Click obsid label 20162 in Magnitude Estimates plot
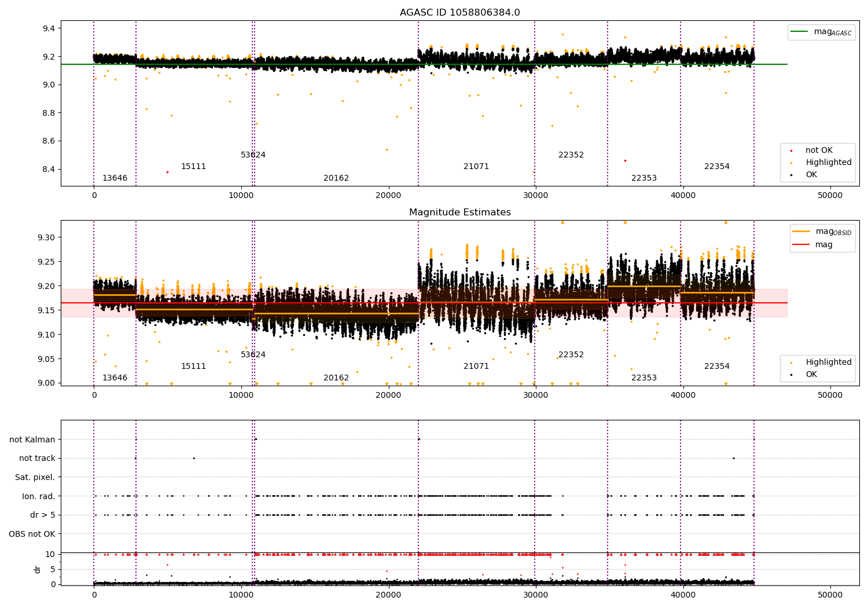868x608 pixels. pos(336,378)
